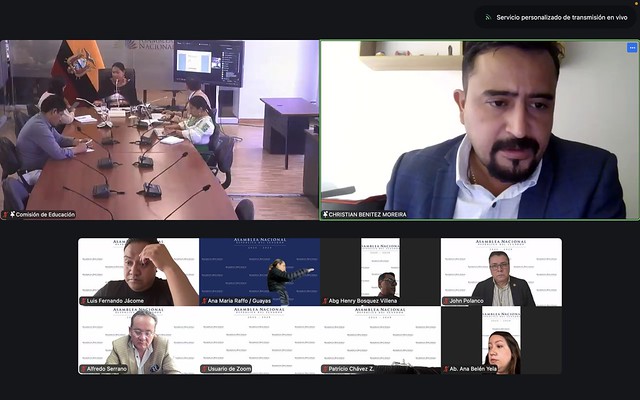Click muted mic icon next to John Polanco
The height and width of the screenshot is (400, 640).
pyautogui.click(x=446, y=301)
